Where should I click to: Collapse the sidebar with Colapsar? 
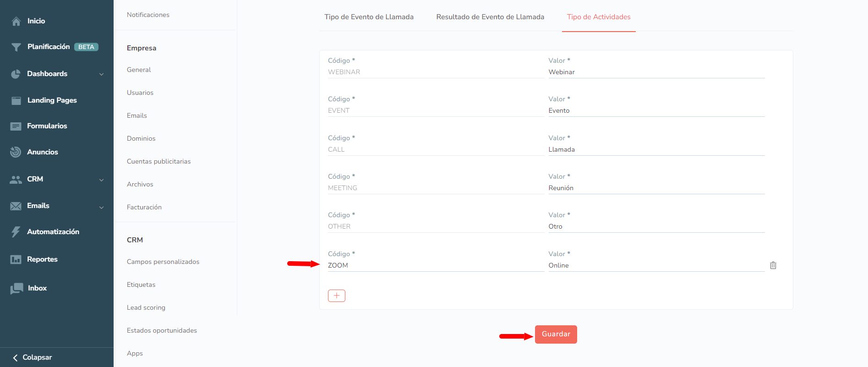(32, 357)
